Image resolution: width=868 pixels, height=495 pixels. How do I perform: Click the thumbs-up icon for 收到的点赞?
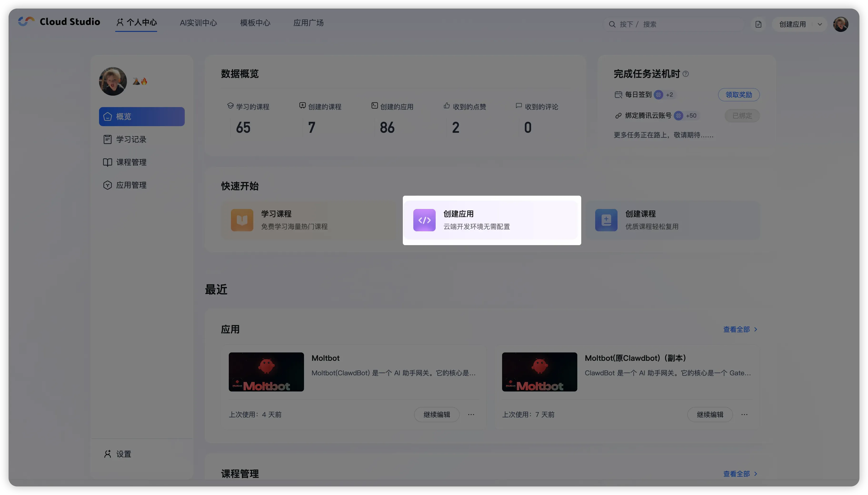[447, 106]
